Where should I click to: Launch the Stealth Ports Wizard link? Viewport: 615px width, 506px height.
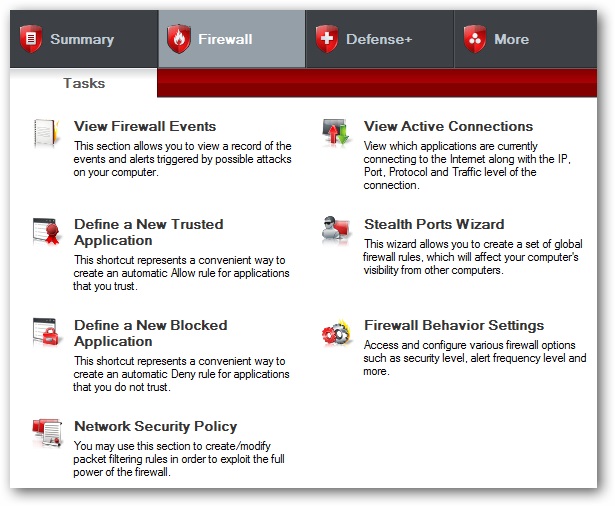coord(434,224)
